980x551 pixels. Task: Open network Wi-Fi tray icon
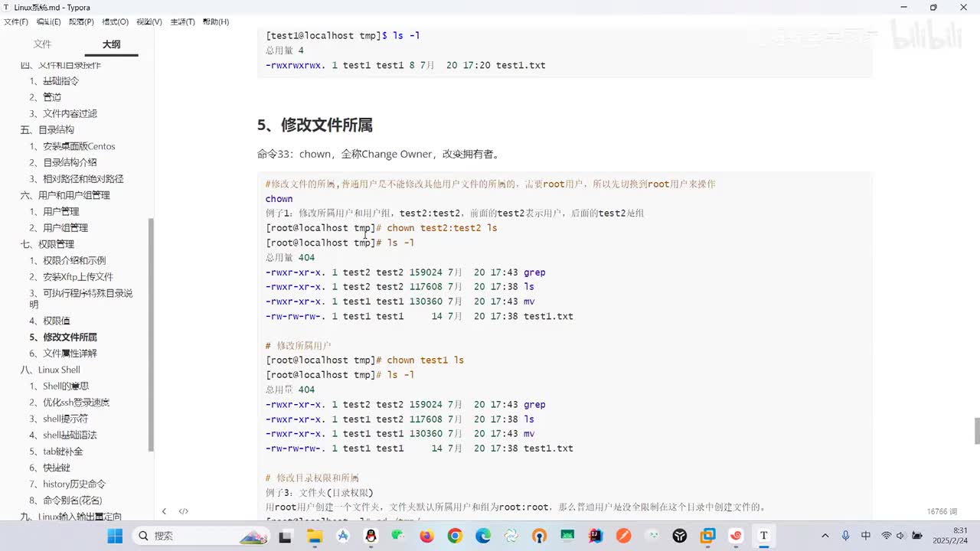point(887,536)
